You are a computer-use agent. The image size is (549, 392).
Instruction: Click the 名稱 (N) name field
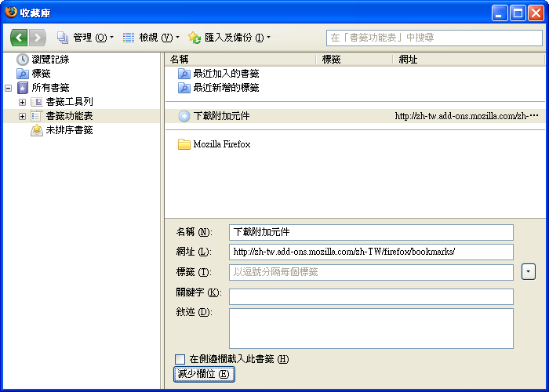coord(371,232)
